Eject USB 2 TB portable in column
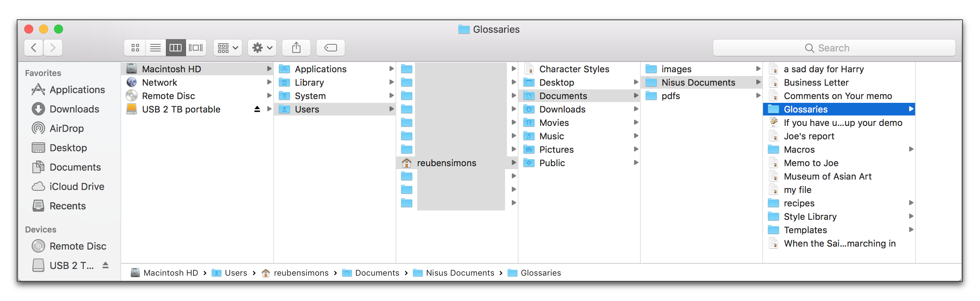Image resolution: width=980 pixels, height=301 pixels. pyautogui.click(x=257, y=110)
